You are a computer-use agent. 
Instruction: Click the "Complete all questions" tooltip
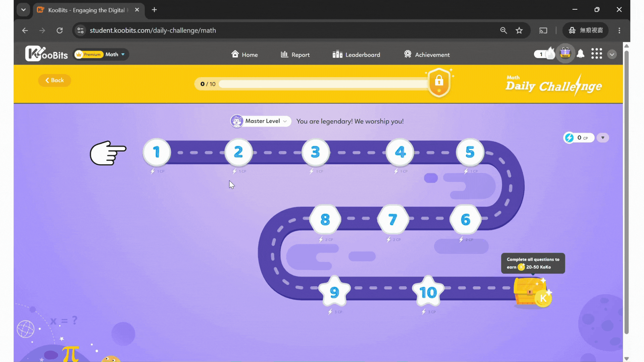pyautogui.click(x=533, y=263)
